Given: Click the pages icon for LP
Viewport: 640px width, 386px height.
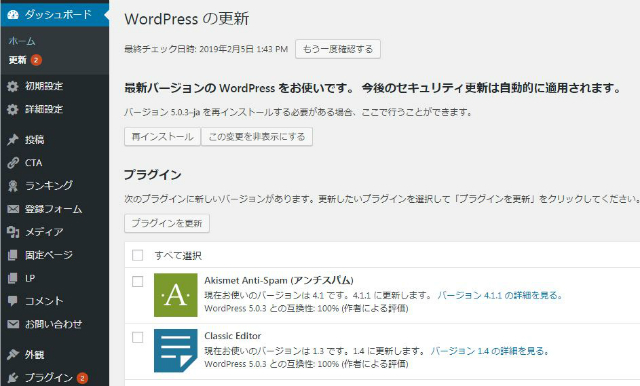Looking at the screenshot, I should tap(13, 278).
